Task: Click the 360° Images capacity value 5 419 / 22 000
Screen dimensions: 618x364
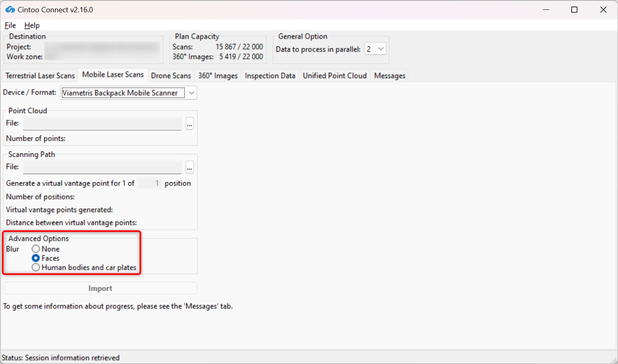Action: (x=241, y=57)
